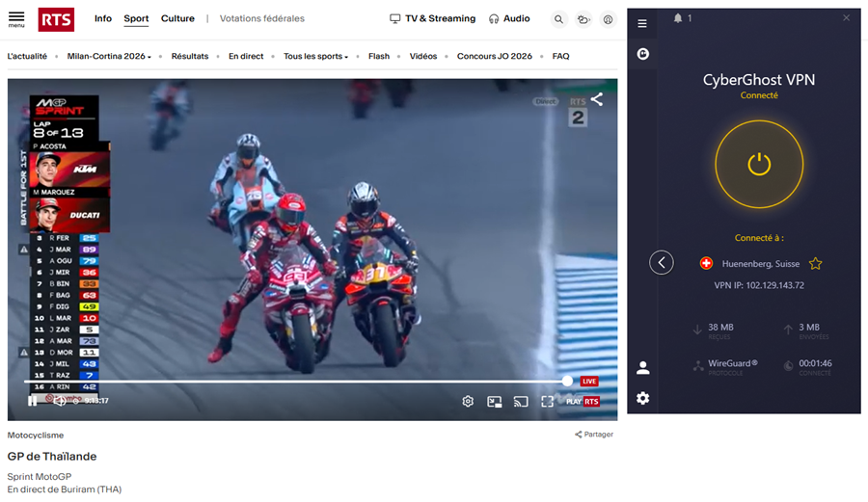Switch video to fullscreen

coord(547,402)
